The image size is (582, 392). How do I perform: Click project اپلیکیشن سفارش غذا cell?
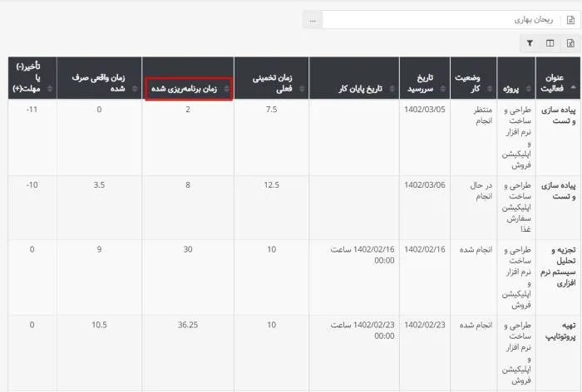coord(516,207)
